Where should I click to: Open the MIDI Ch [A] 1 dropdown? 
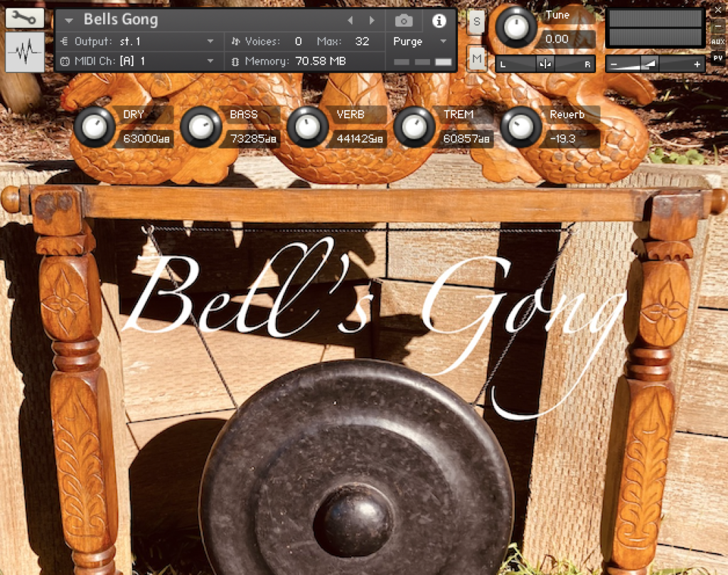pyautogui.click(x=210, y=61)
